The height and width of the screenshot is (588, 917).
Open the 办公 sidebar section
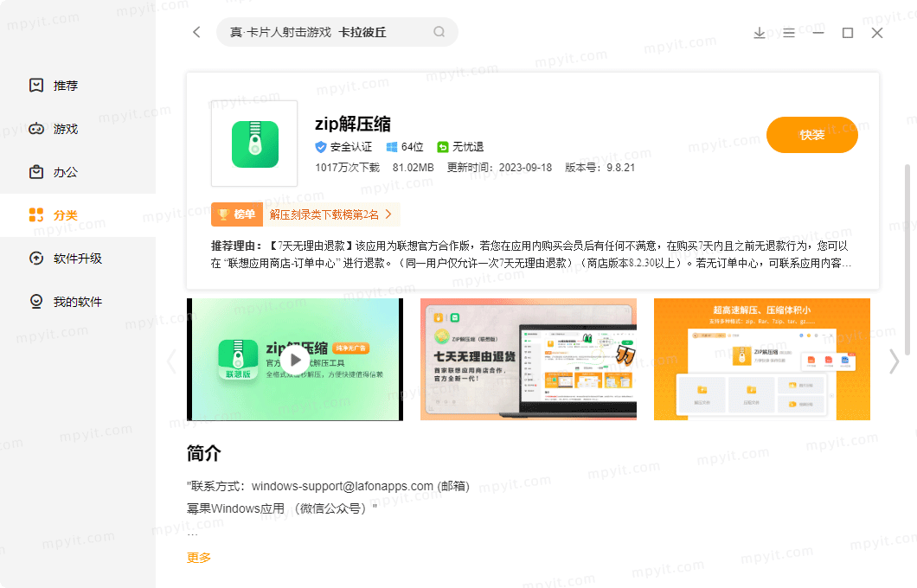[x=78, y=172]
